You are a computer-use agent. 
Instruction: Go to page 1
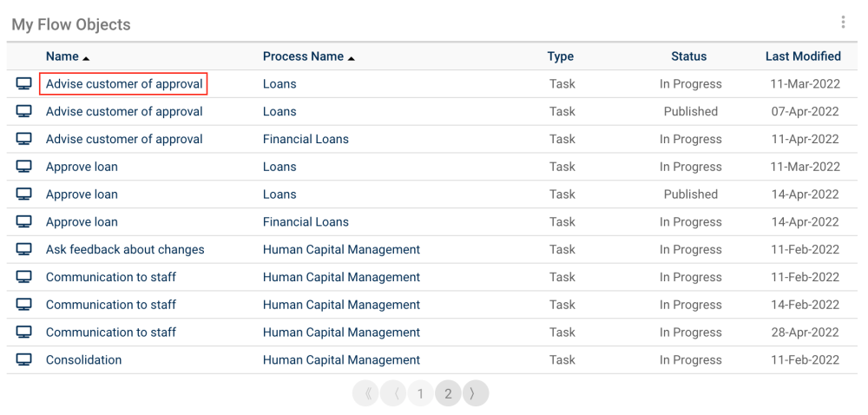[420, 393]
